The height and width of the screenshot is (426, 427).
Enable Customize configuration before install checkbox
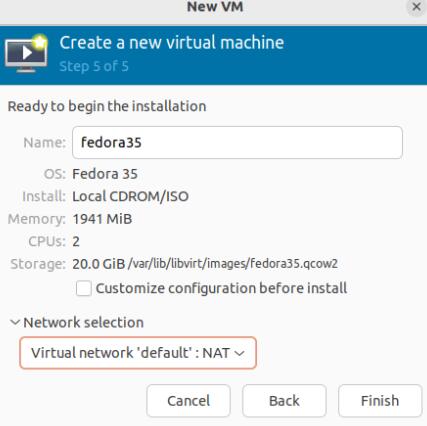pos(84,288)
